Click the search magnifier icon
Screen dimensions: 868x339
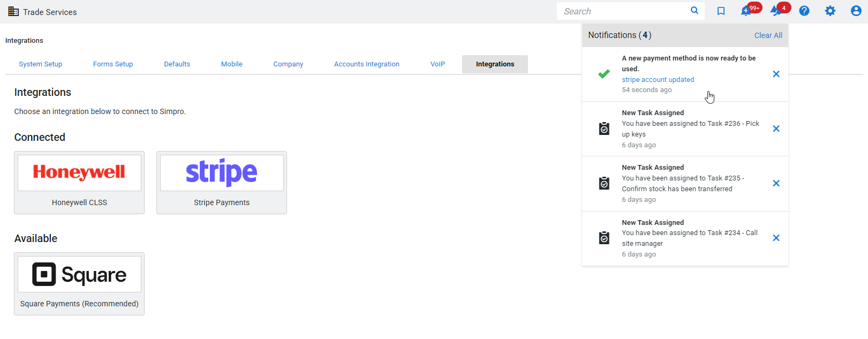[695, 11]
